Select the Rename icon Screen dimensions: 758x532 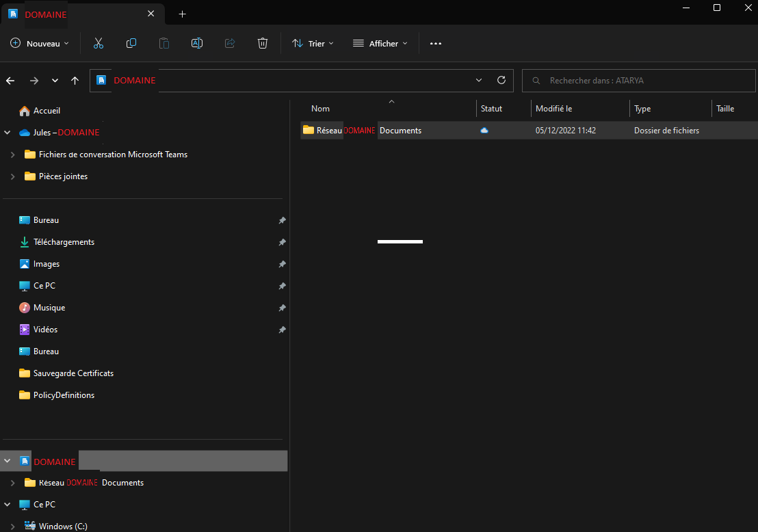[196, 42]
